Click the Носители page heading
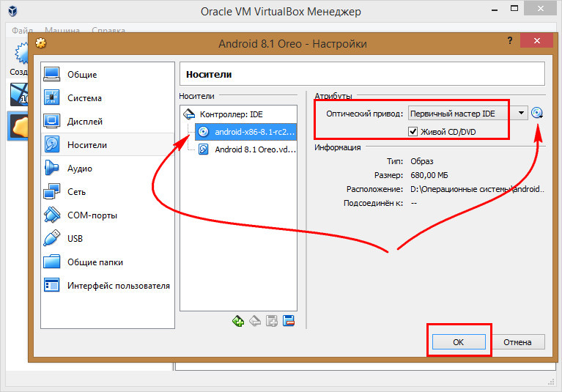 209,75
